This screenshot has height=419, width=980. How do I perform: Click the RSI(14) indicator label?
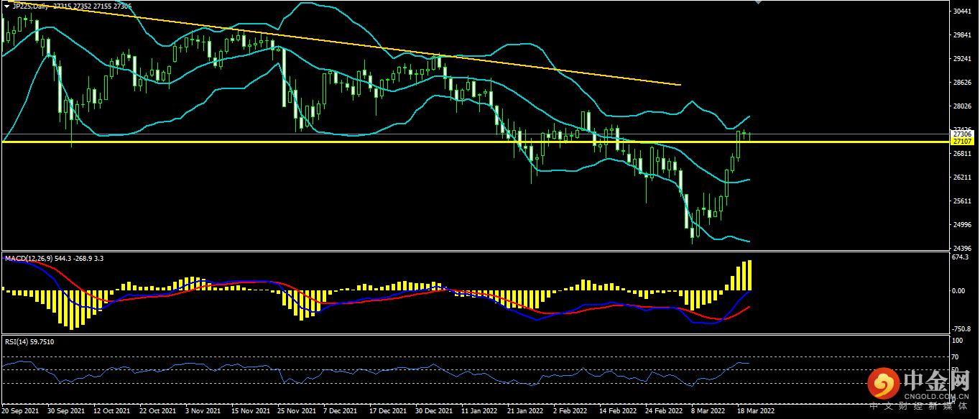15,342
